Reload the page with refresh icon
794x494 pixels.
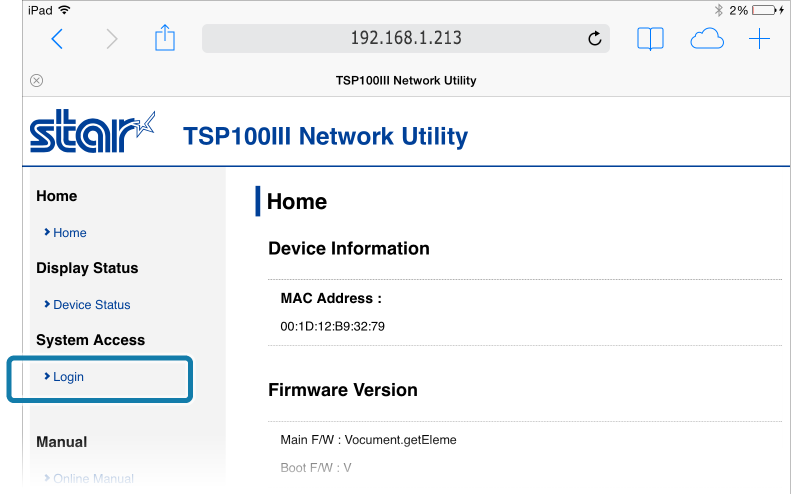(594, 38)
